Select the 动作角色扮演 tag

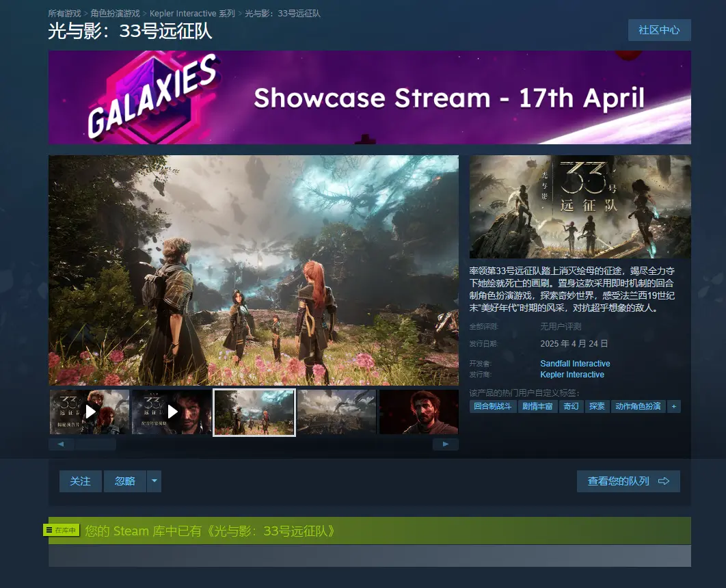638,407
